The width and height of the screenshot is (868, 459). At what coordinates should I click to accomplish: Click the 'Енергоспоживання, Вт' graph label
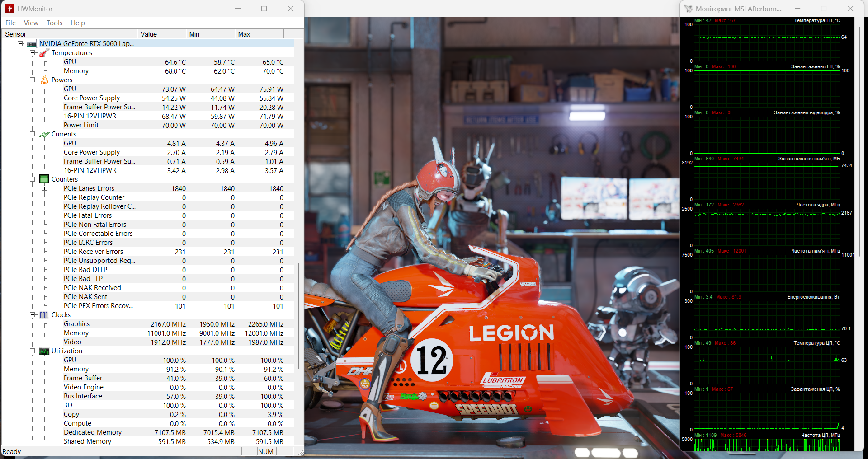point(813,297)
